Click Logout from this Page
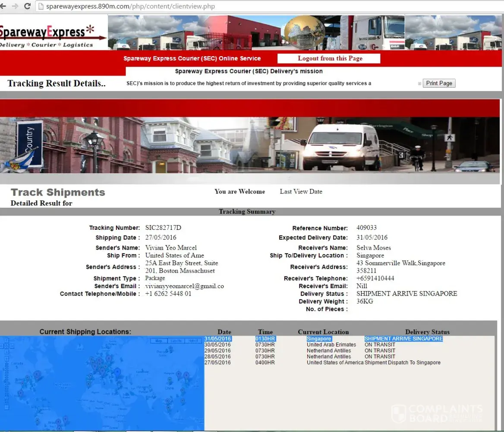This screenshot has width=504, height=432. coord(330,58)
